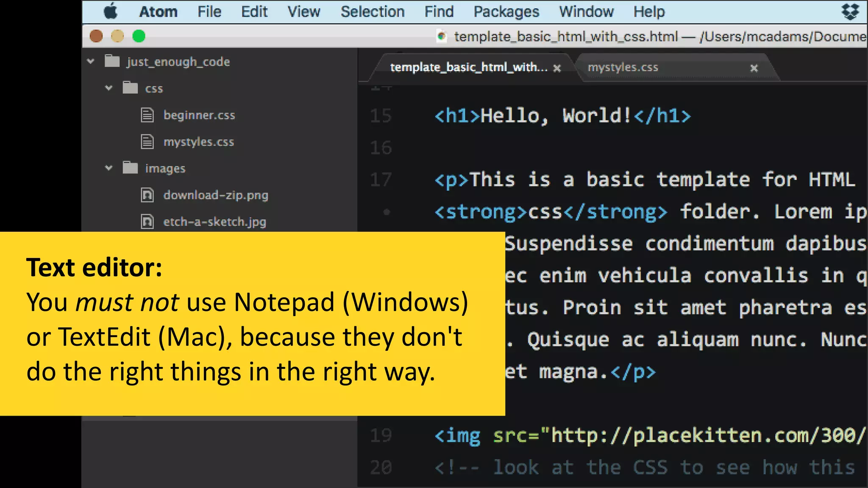Click the beginner.css file icon
This screenshot has width=868, height=488.
[147, 115]
